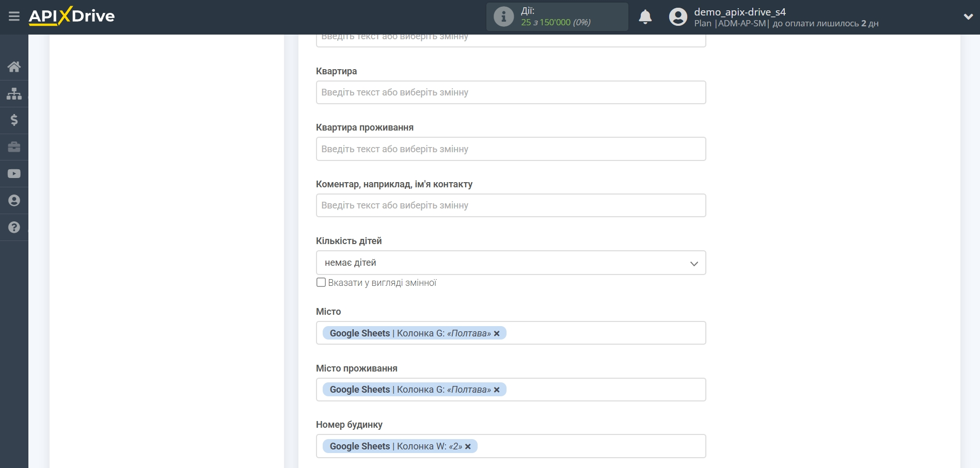Click the question mark help icon
This screenshot has height=468, width=980.
click(14, 228)
